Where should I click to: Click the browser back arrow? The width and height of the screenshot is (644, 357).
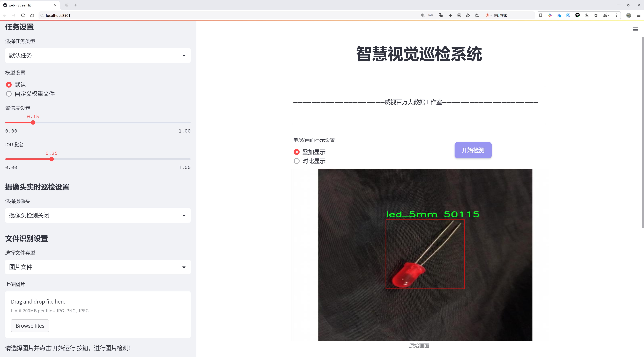(x=5, y=15)
